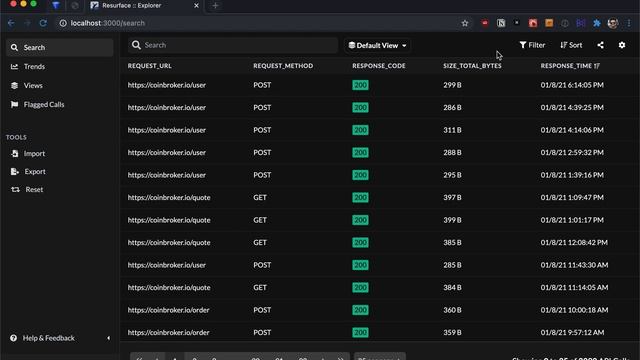The width and height of the screenshot is (640, 360).
Task: Open the Search page in sidebar
Action: pyautogui.click(x=60, y=47)
